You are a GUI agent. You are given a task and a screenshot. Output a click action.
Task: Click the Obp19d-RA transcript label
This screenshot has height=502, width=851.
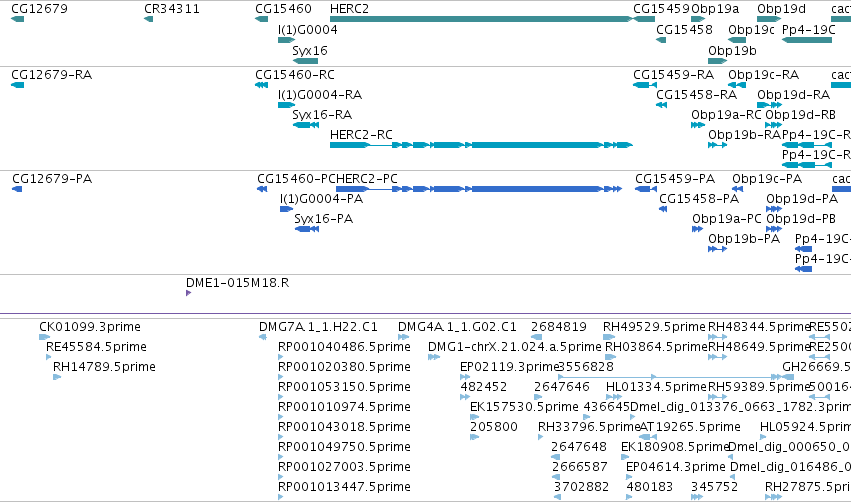793,94
